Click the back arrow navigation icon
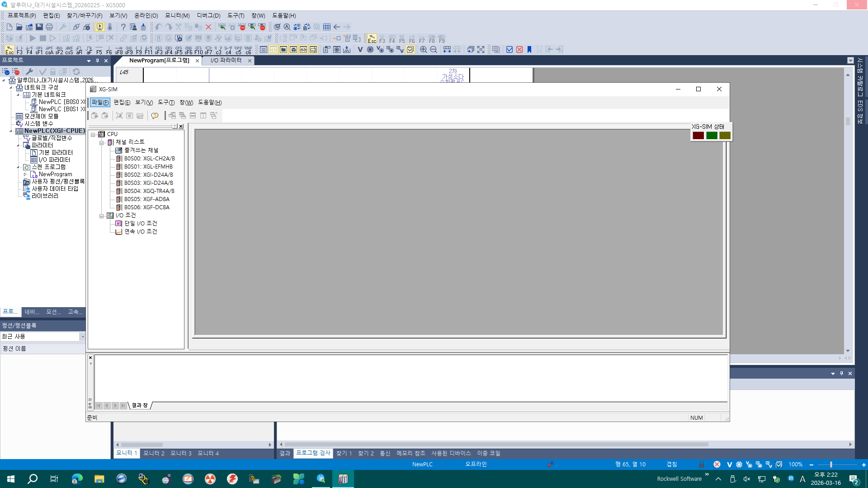The width and height of the screenshot is (868, 488). pyautogui.click(x=337, y=27)
